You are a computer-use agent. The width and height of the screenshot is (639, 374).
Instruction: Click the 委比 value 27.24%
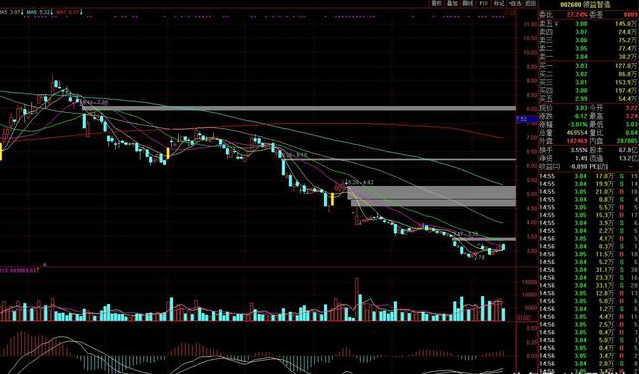577,15
